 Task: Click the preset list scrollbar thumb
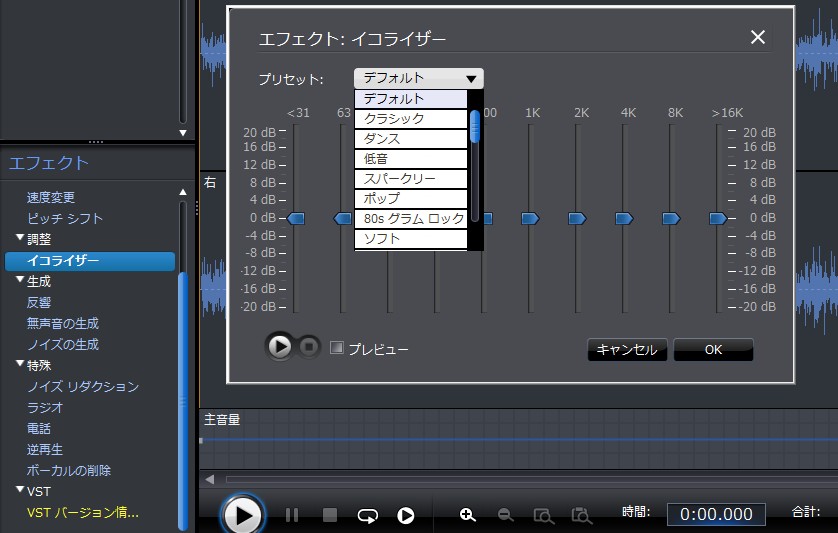pos(475,127)
